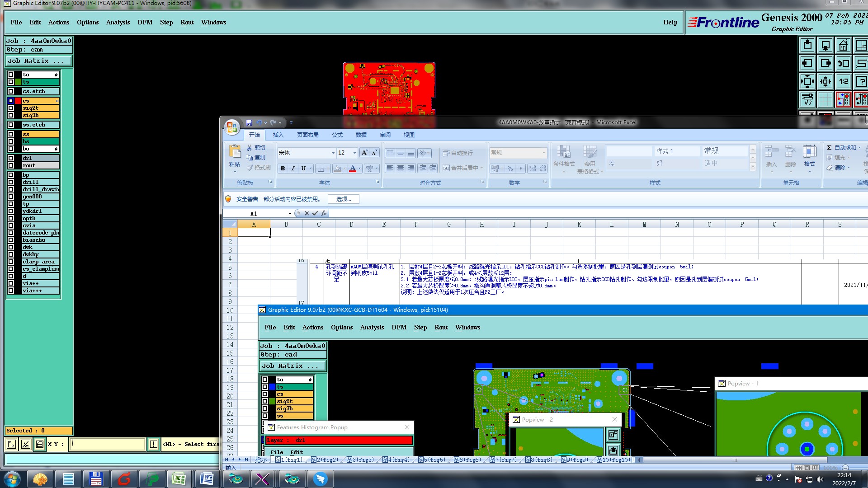Open the font size dropdown in Excel
Screen dimensions: 868x488
pyautogui.click(x=354, y=153)
